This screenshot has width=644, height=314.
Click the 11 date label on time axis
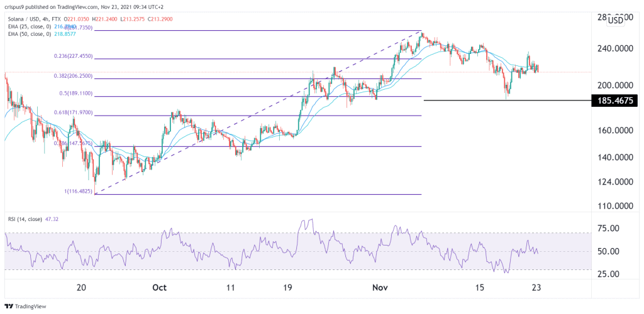point(231,288)
